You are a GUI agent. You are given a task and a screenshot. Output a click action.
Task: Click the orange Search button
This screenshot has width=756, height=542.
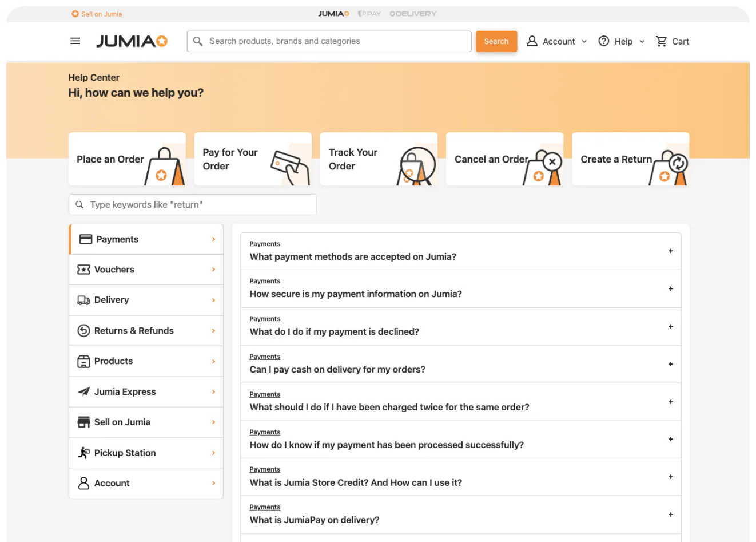(496, 41)
